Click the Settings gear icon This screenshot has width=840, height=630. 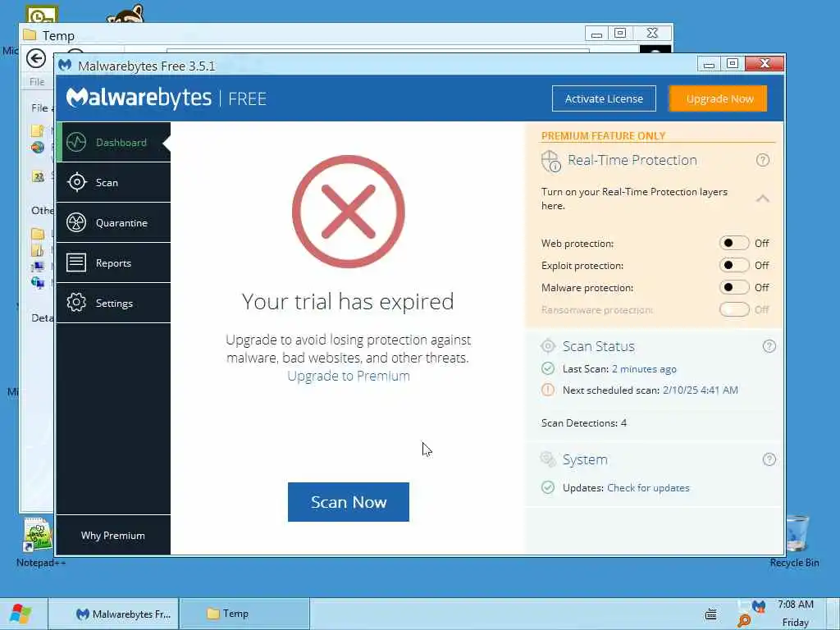pos(76,303)
